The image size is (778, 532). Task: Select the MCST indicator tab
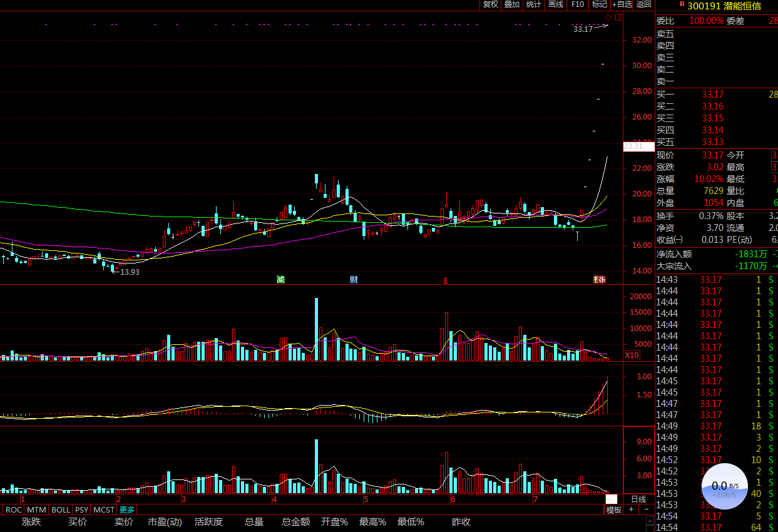click(104, 509)
